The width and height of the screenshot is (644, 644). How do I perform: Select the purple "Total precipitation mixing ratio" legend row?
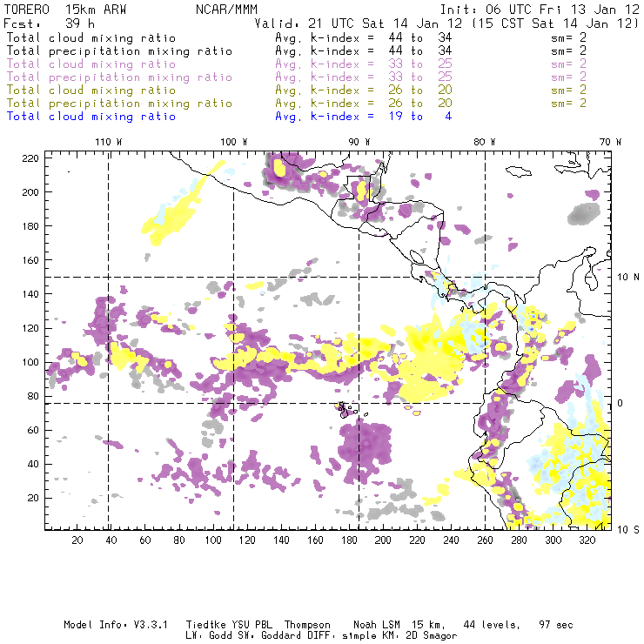coord(119,77)
